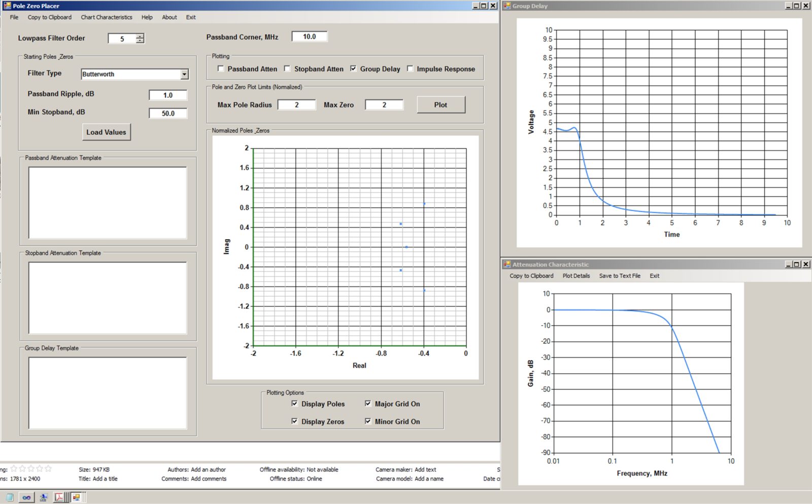Maximize the Group Delay window

click(796, 6)
